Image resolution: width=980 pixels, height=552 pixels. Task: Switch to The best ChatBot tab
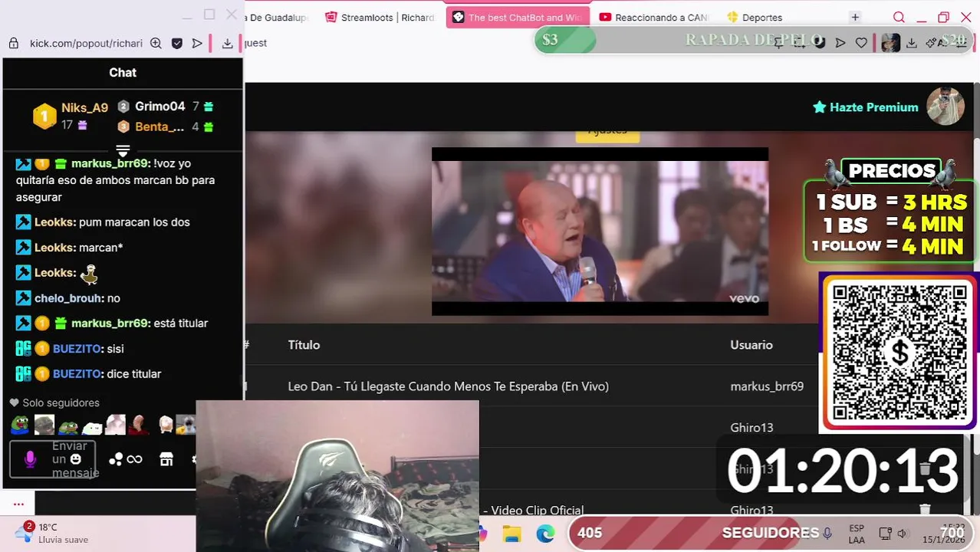point(518,18)
